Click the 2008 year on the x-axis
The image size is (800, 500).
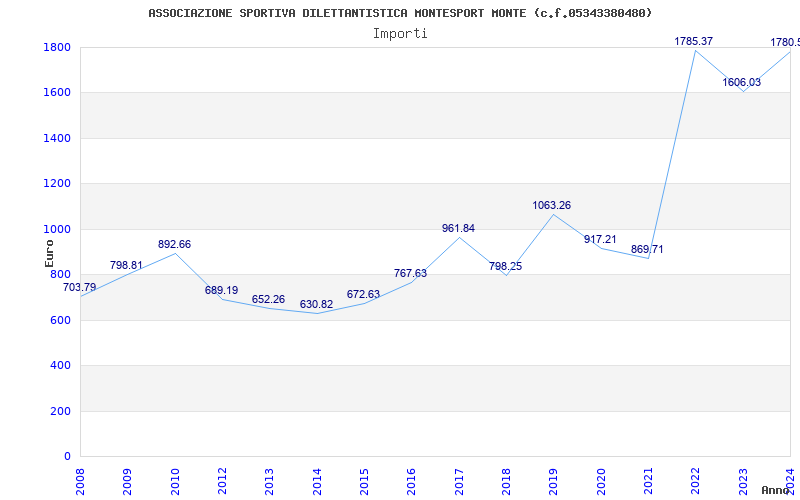[x=80, y=480]
